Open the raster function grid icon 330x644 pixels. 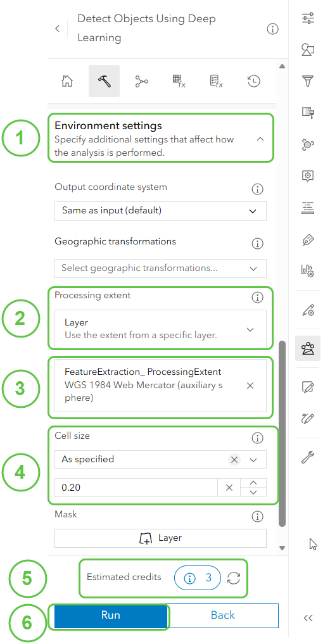(x=179, y=81)
